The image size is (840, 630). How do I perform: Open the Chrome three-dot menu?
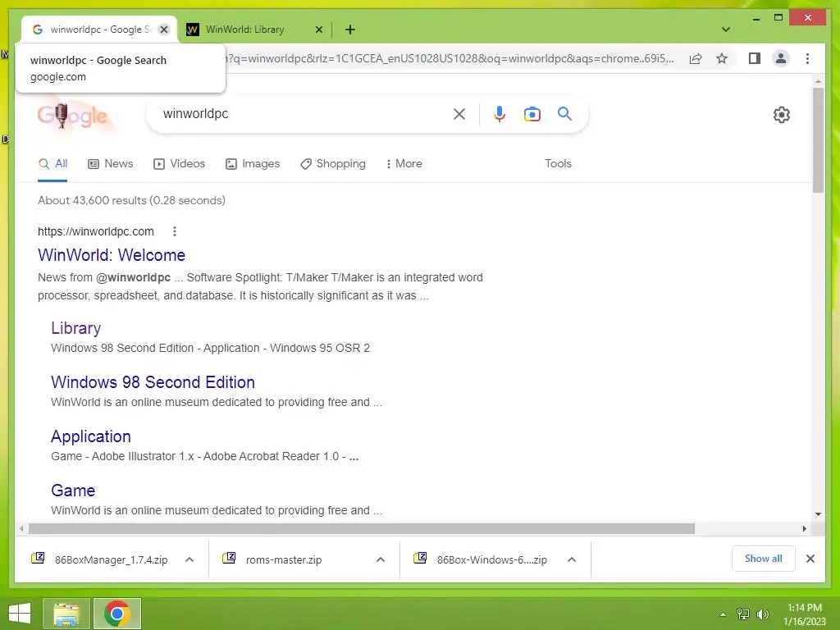coord(807,58)
